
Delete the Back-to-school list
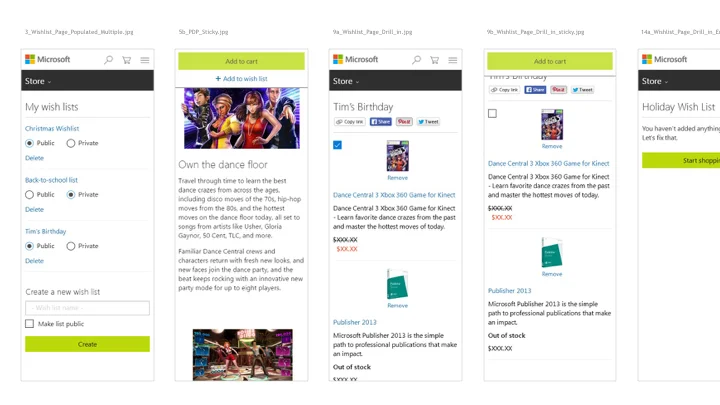34,209
